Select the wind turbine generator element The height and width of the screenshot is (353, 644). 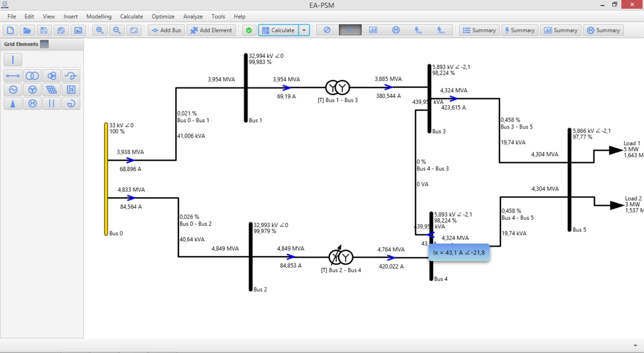[32, 90]
